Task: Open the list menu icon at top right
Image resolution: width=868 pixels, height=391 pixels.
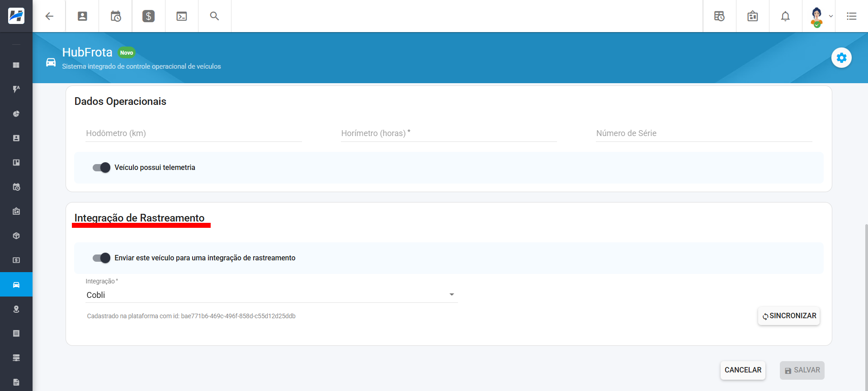Action: coord(852,16)
